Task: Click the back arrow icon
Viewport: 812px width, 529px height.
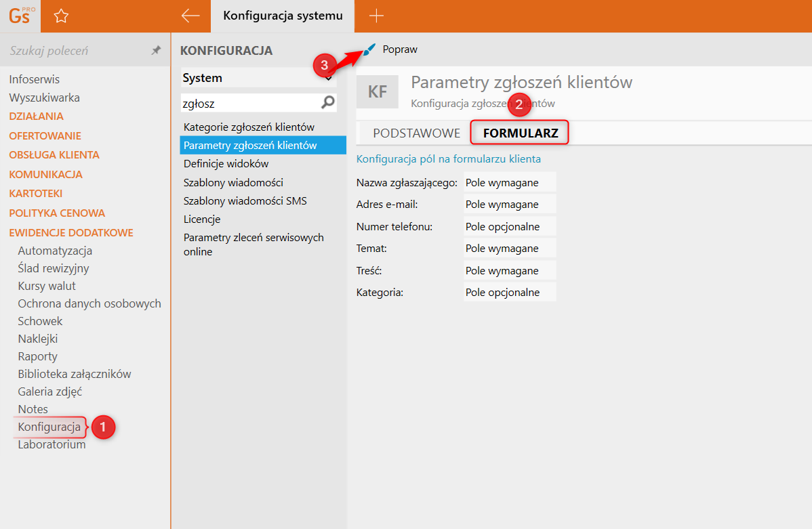Action: pyautogui.click(x=190, y=16)
